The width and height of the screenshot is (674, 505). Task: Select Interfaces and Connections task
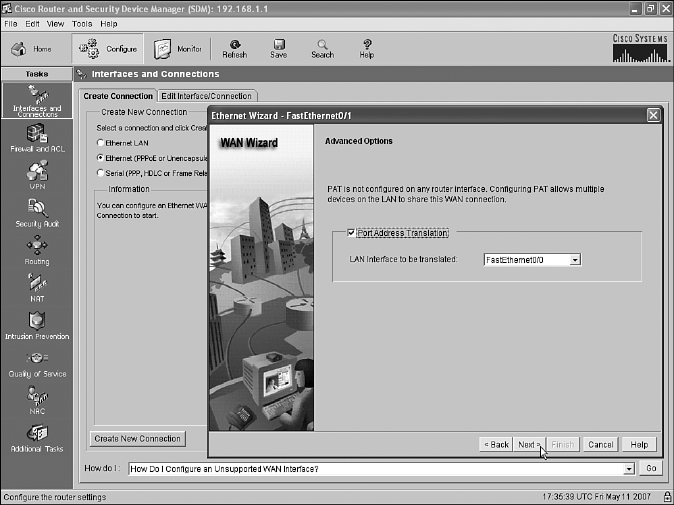click(x=37, y=101)
